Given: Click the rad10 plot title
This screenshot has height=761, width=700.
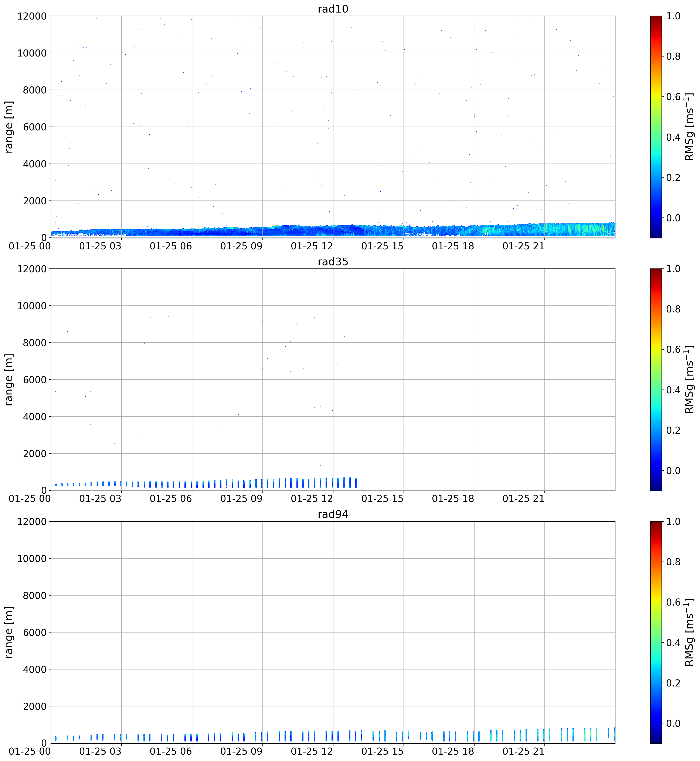Looking at the screenshot, I should (x=333, y=9).
